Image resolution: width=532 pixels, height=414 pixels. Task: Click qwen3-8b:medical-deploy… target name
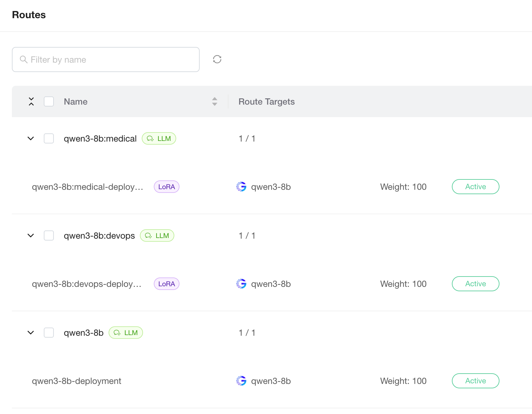[x=88, y=187]
